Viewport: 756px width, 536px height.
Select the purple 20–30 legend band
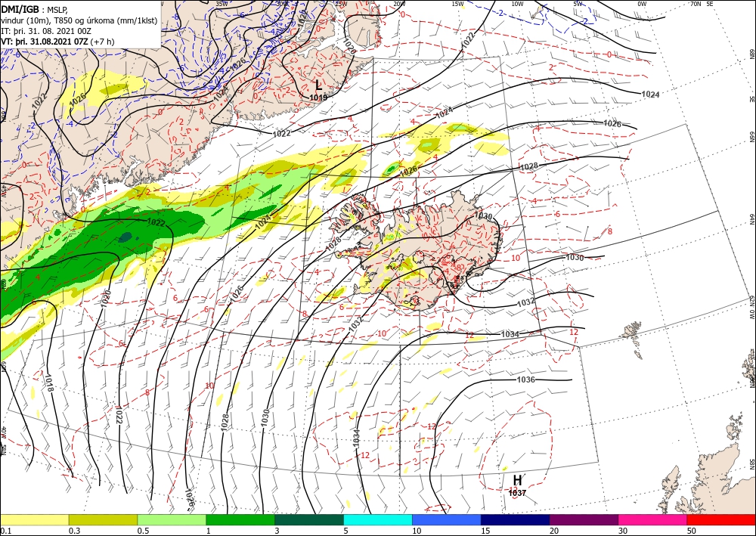(x=584, y=519)
